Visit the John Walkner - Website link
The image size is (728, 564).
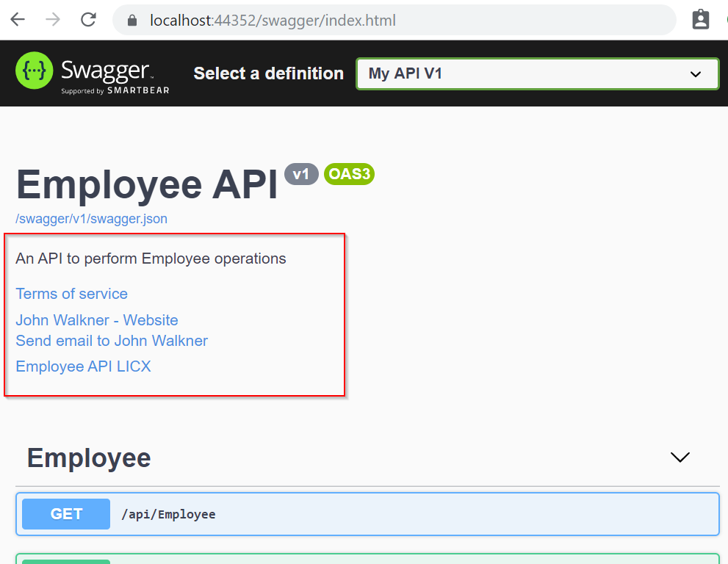(97, 320)
